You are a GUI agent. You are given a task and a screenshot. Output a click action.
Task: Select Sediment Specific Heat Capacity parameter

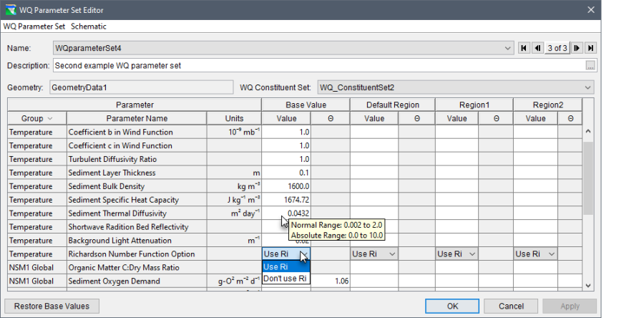[137, 200]
